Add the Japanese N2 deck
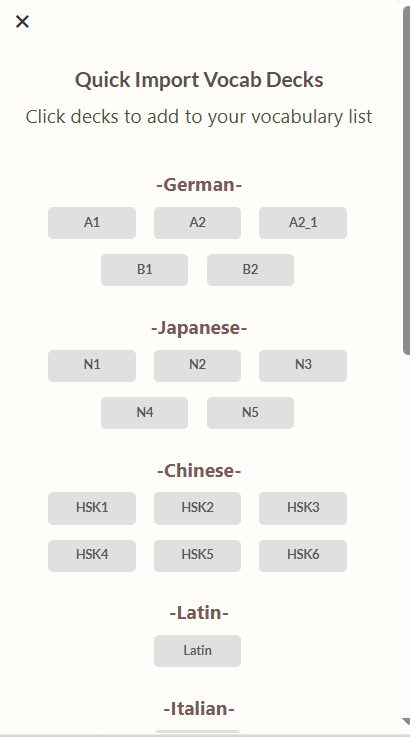The width and height of the screenshot is (410, 737). [197, 366]
